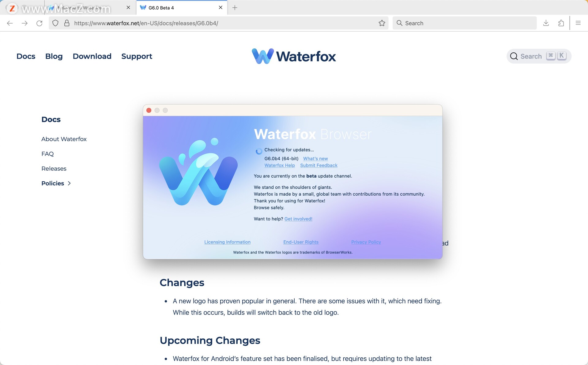Viewport: 588px width, 365px height.
Task: Click the Licensing Information link
Action: point(227,242)
